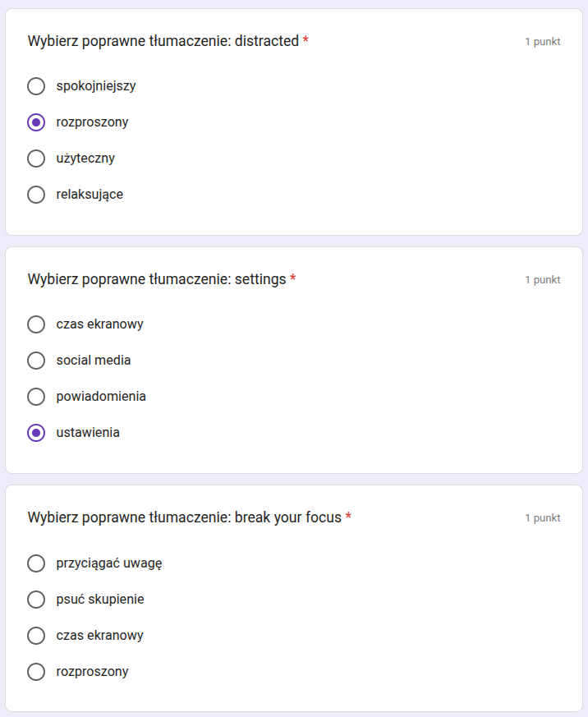The height and width of the screenshot is (717, 588).
Task: Click the 'distracted' question title
Action: pyautogui.click(x=163, y=41)
